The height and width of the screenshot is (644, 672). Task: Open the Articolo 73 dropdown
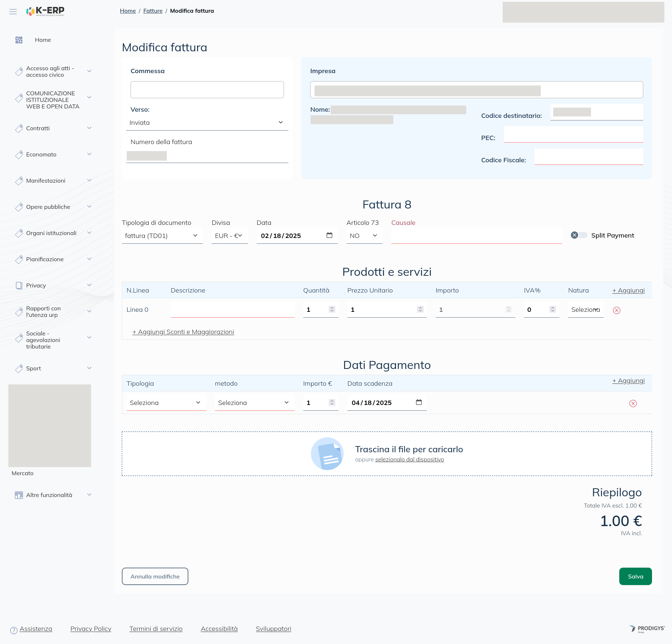[x=364, y=236]
